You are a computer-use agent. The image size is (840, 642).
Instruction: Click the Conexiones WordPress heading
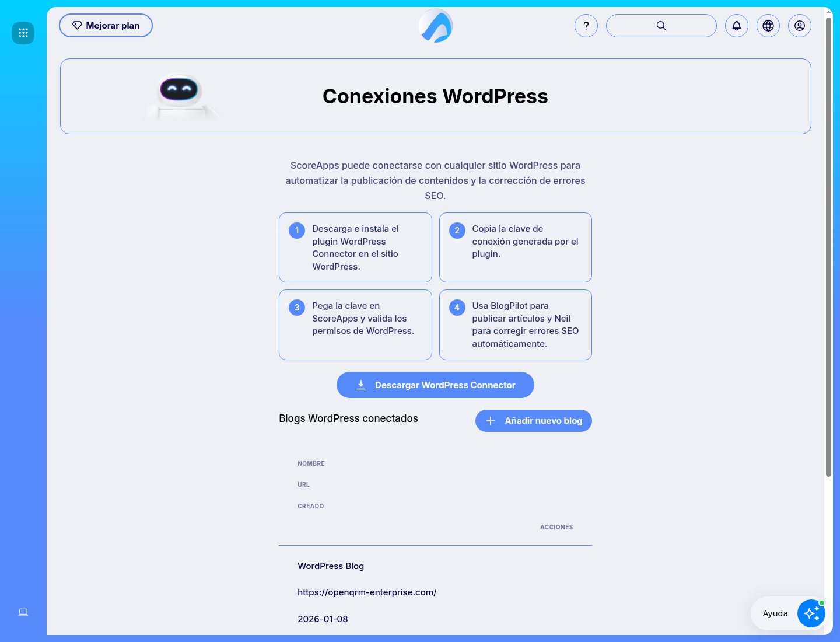435,96
